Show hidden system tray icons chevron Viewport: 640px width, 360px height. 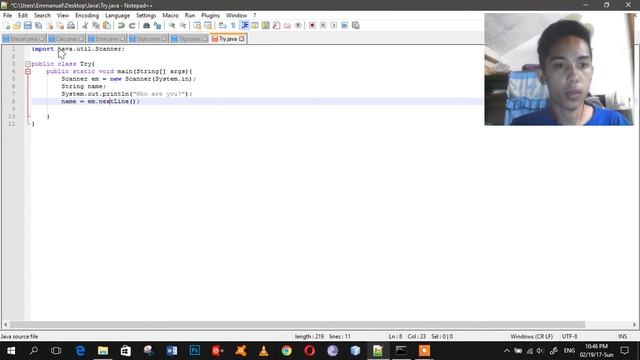(x=507, y=351)
